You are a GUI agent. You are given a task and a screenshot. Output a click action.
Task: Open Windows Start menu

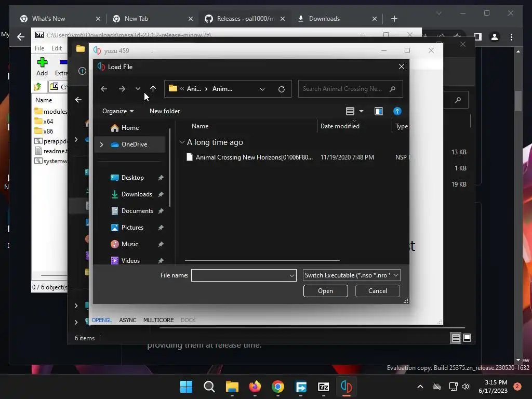(186, 387)
